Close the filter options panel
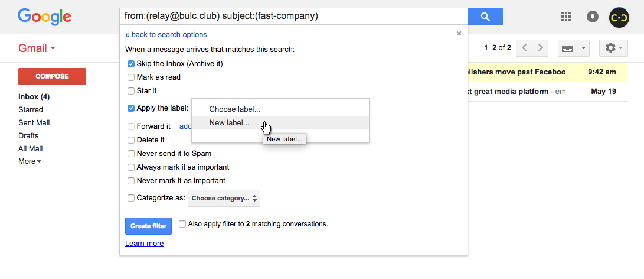This screenshot has height=279, width=644. point(459,34)
